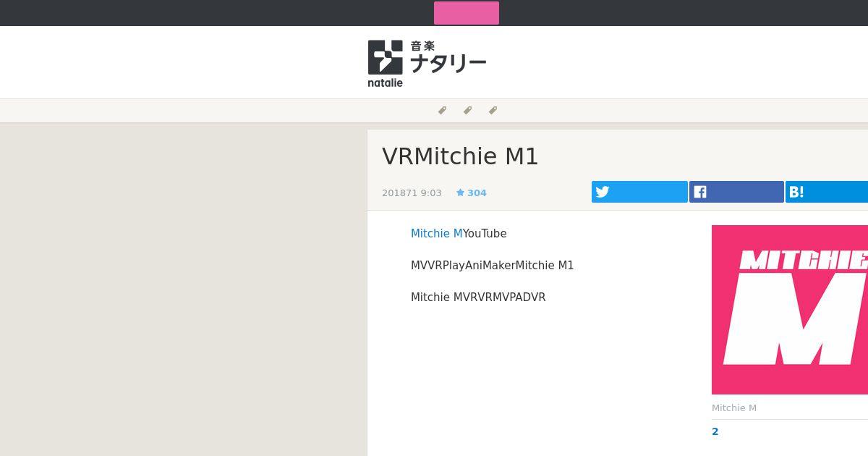Image resolution: width=868 pixels, height=456 pixels.
Task: Click the number 2 link below image
Action: point(715,431)
